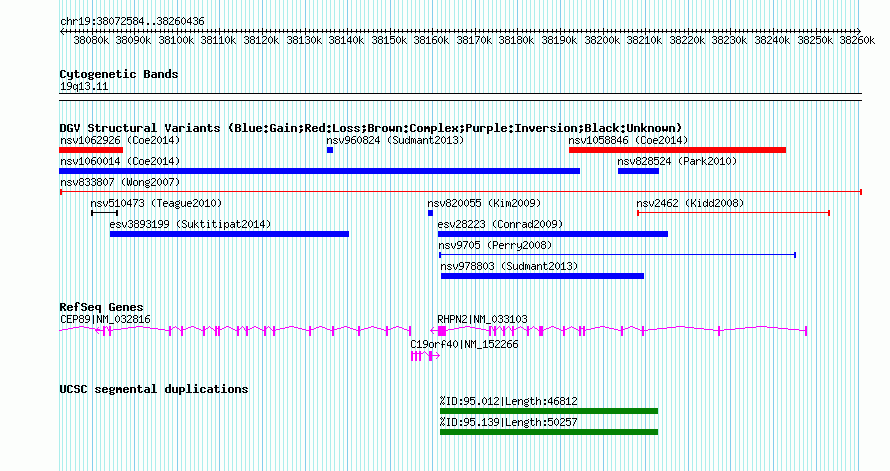Click the long nsv1060014 blue gain bar
The width and height of the screenshot is (890, 471).
coord(320,171)
